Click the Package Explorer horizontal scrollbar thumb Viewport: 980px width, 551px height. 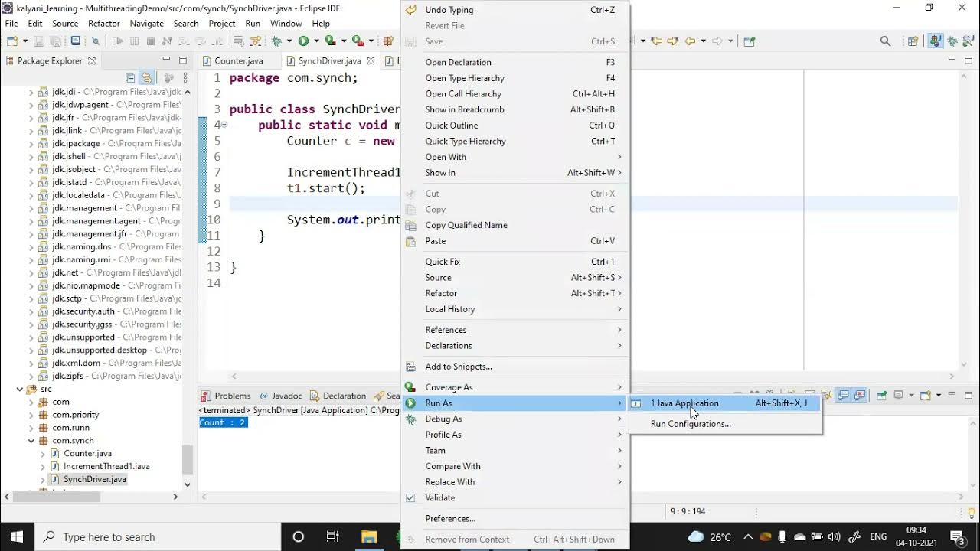point(56,497)
